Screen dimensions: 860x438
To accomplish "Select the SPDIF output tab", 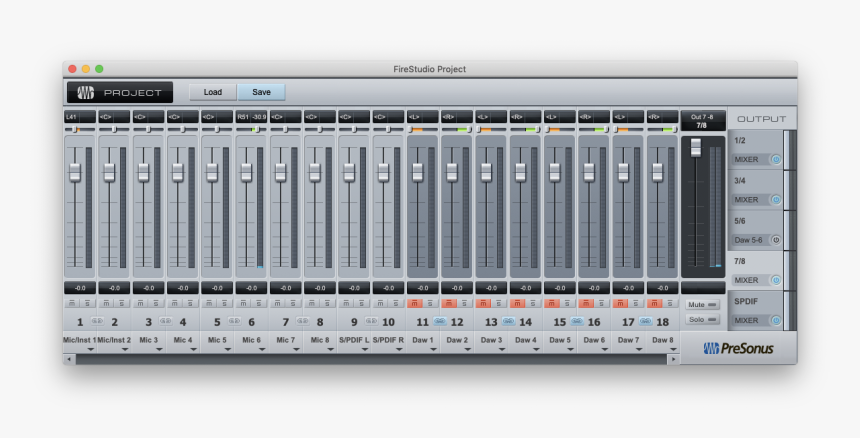I will click(756, 311).
